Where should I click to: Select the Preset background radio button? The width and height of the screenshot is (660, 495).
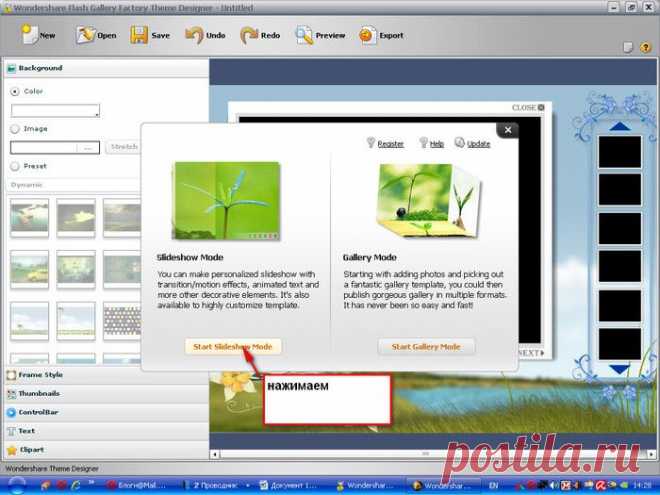point(15,166)
